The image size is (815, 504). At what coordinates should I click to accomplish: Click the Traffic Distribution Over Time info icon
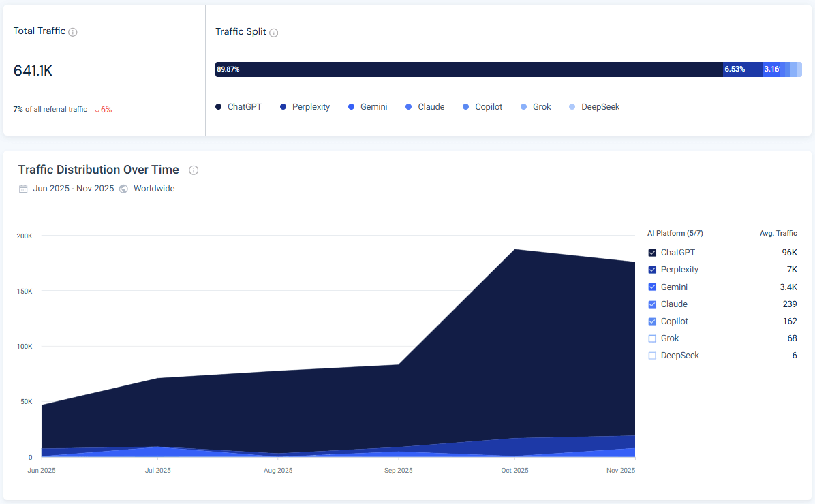[x=194, y=170]
